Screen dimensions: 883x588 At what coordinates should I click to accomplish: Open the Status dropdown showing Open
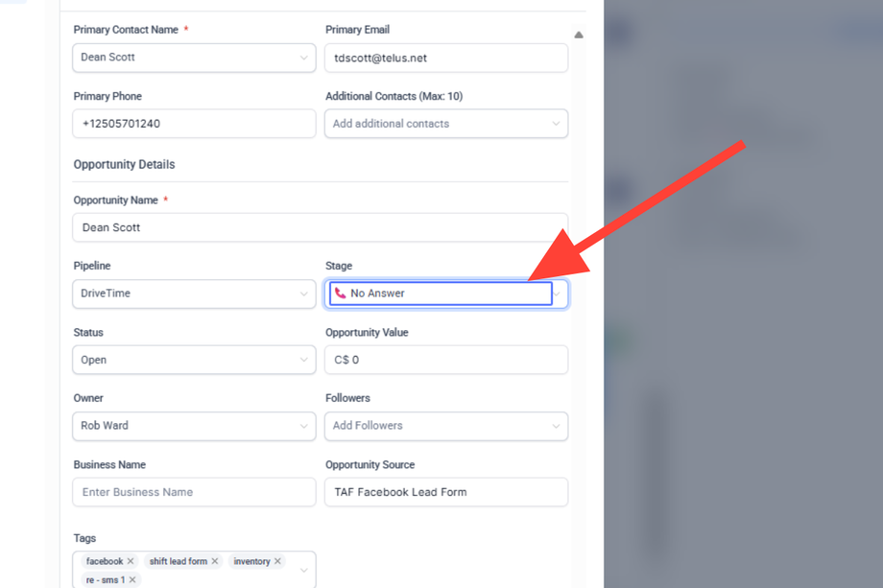tap(194, 360)
